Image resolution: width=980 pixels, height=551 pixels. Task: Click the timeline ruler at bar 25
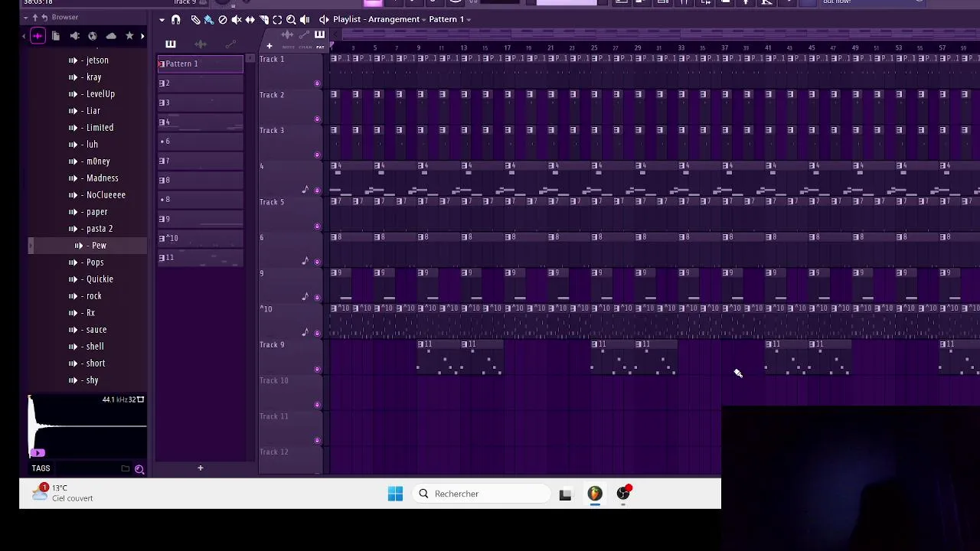click(593, 47)
